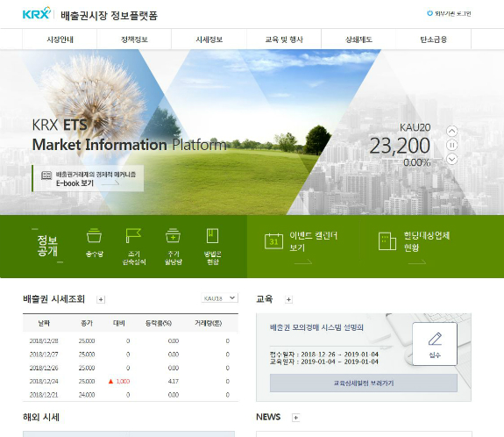Click the 외부기관 로그인 power icon
504x437 pixels.
[x=429, y=13]
